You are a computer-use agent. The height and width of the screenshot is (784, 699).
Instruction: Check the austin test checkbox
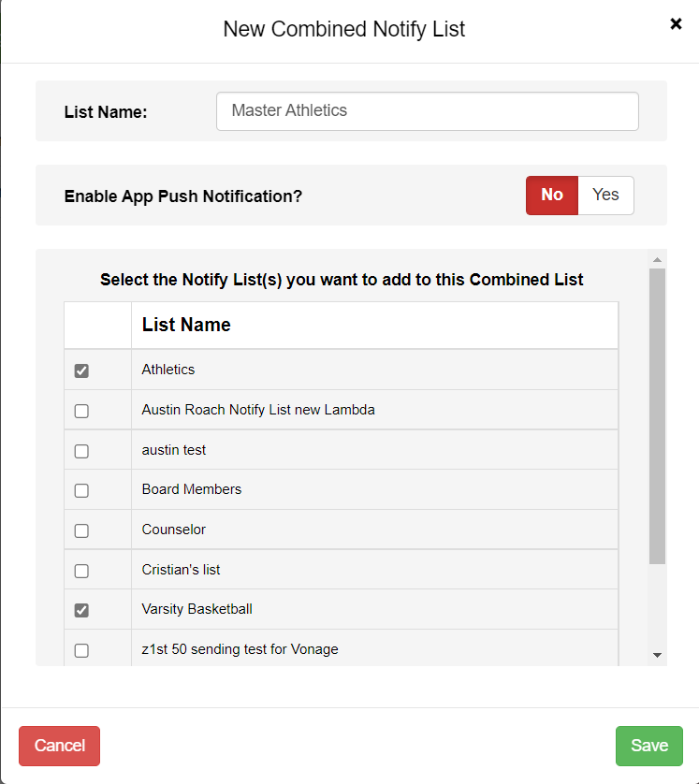81,451
